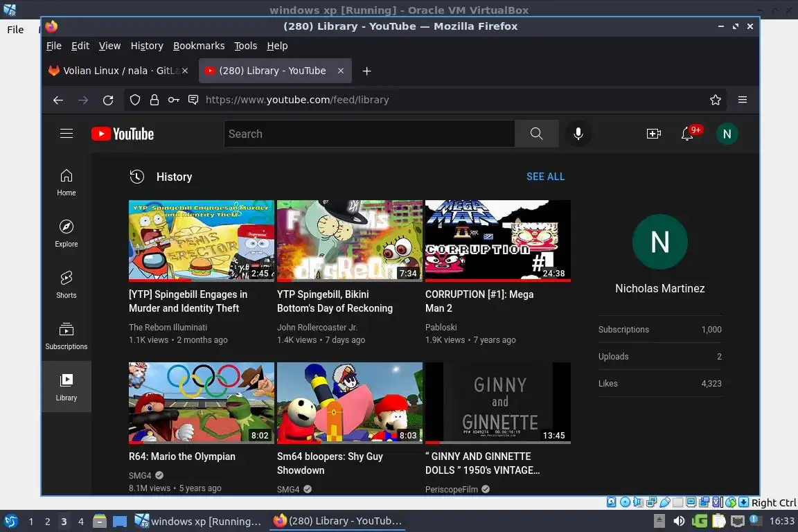Open the Create video icon
This screenshot has width=798, height=532.
coord(653,134)
